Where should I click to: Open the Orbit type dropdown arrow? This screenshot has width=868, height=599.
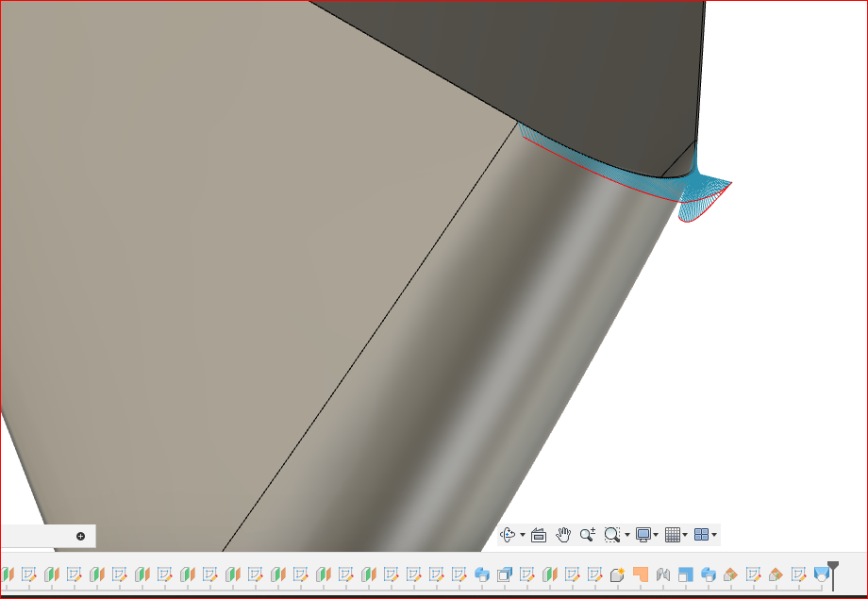pyautogui.click(x=523, y=535)
